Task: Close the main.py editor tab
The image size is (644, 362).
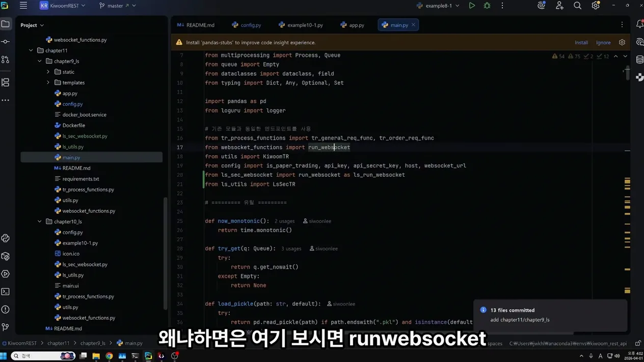Action: coord(413,24)
